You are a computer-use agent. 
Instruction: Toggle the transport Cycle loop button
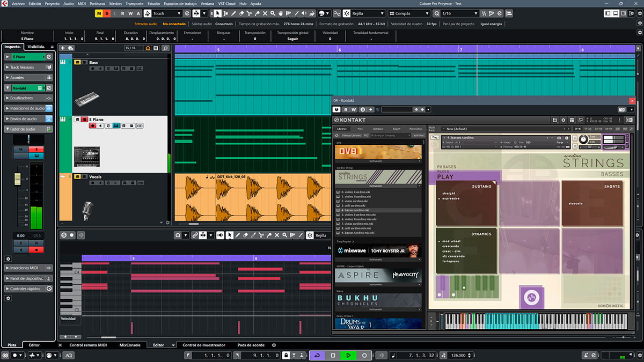click(x=317, y=356)
